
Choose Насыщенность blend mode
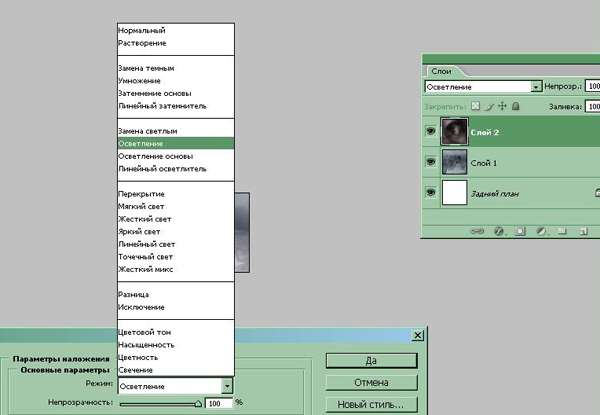click(176, 345)
